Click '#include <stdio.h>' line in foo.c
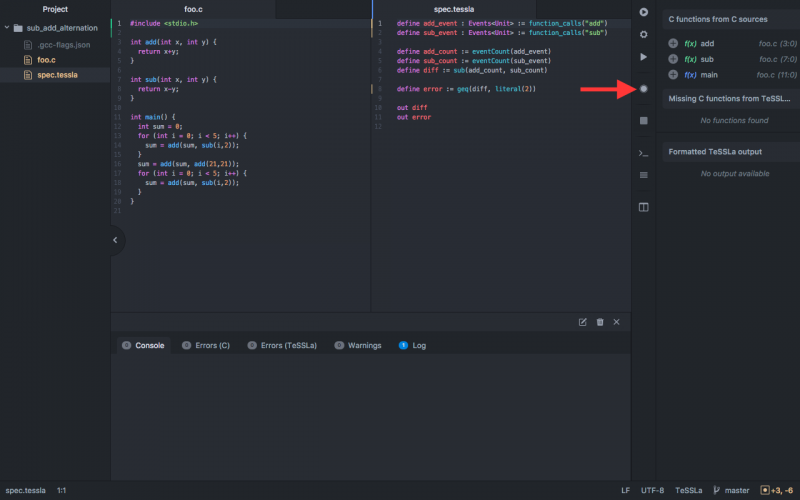This screenshot has width=800, height=500. [164, 23]
